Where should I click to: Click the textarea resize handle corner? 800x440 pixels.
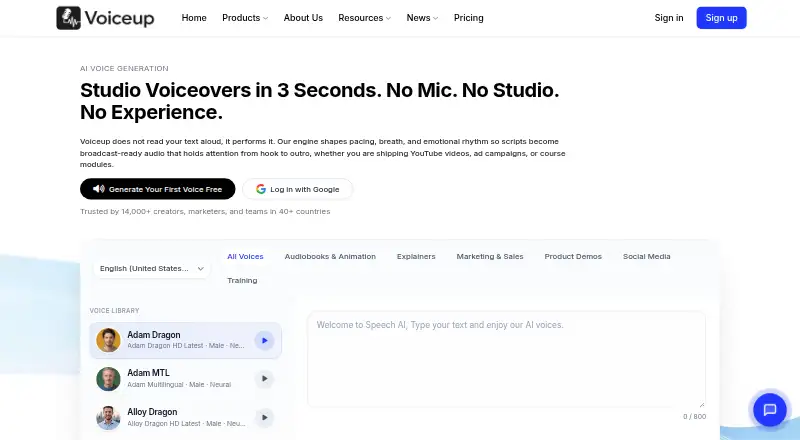coord(702,404)
